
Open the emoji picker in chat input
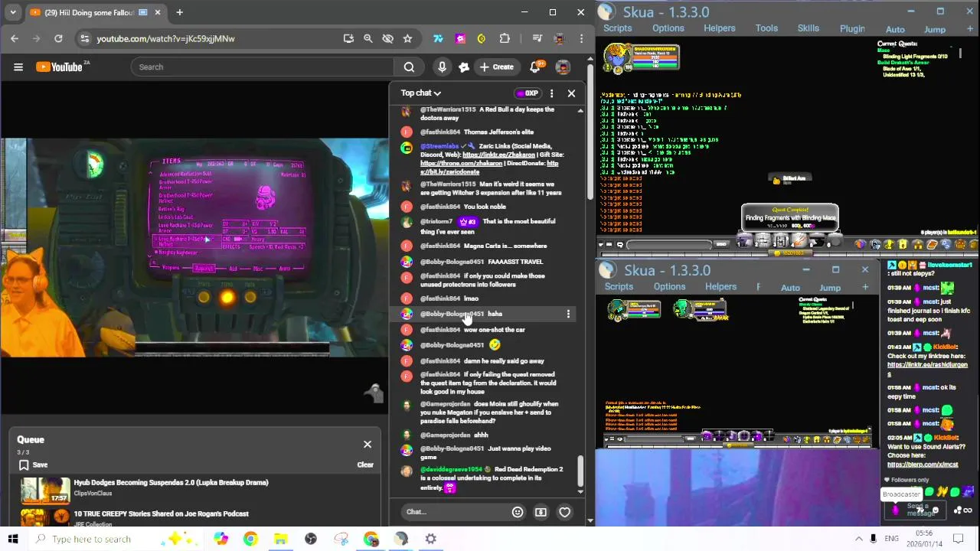[518, 512]
